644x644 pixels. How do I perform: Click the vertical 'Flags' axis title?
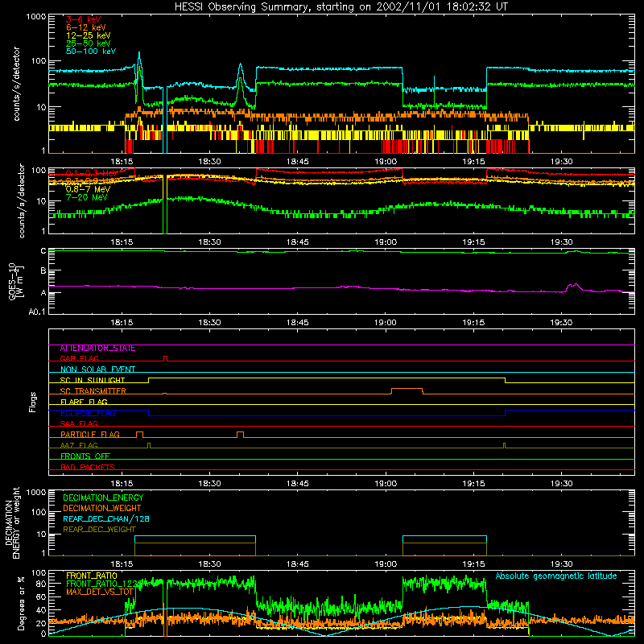click(33, 402)
